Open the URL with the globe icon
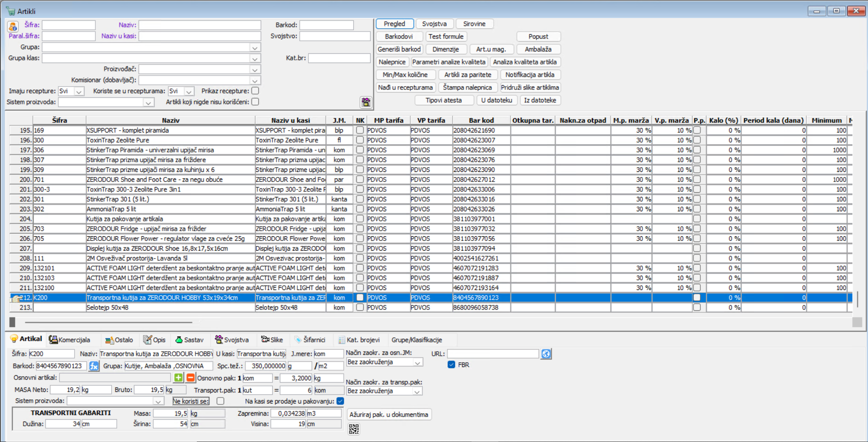 coord(547,354)
